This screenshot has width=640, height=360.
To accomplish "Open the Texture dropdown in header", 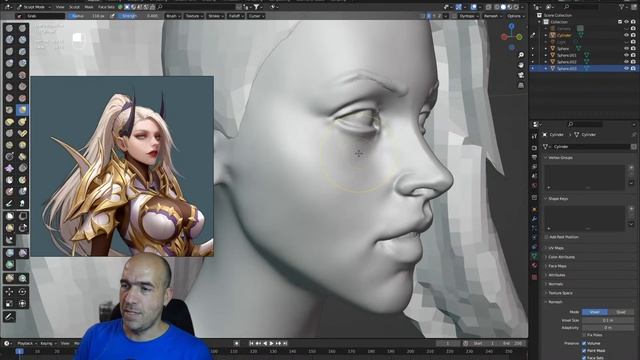I will coord(193,16).
